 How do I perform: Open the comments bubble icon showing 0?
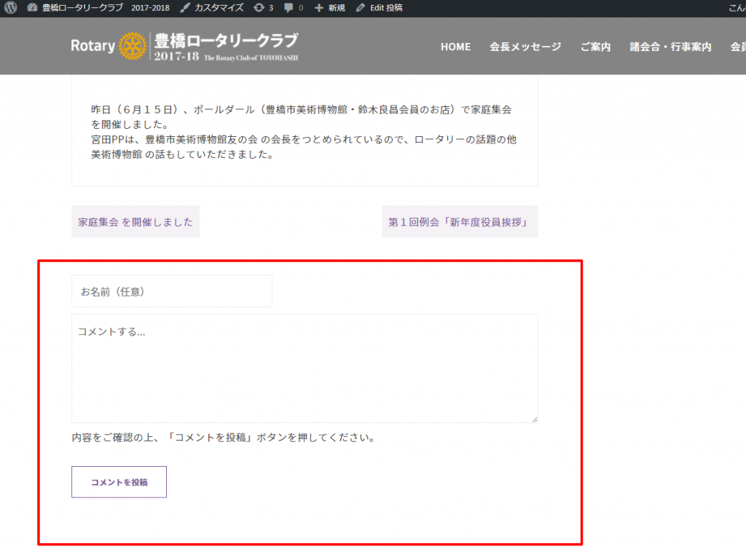289,8
